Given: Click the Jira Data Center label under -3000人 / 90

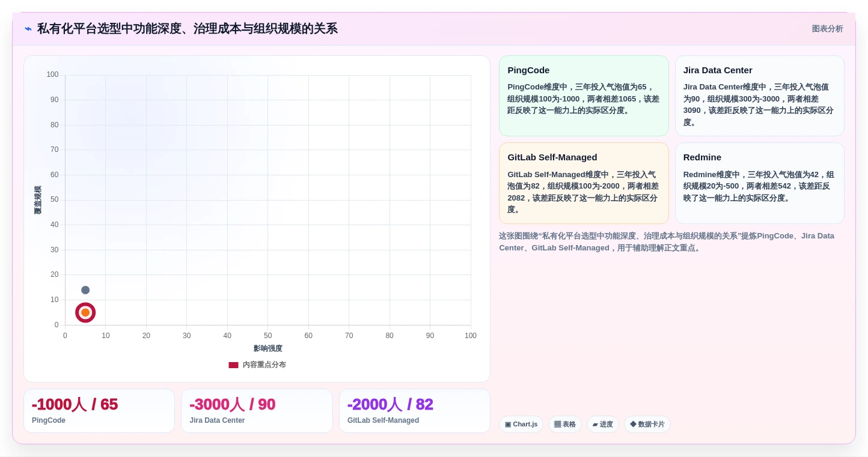Looking at the screenshot, I should point(217,420).
